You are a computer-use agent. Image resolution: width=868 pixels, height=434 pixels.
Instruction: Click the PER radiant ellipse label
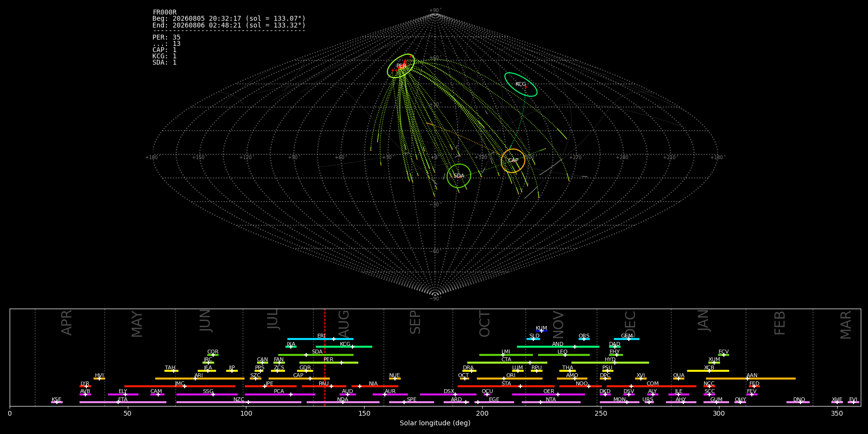click(401, 66)
